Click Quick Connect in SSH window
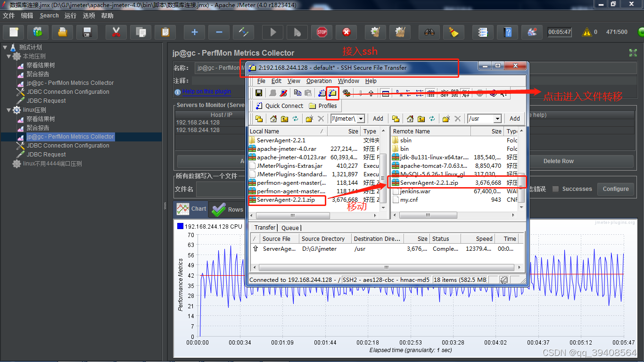644x362 pixels. click(x=280, y=106)
